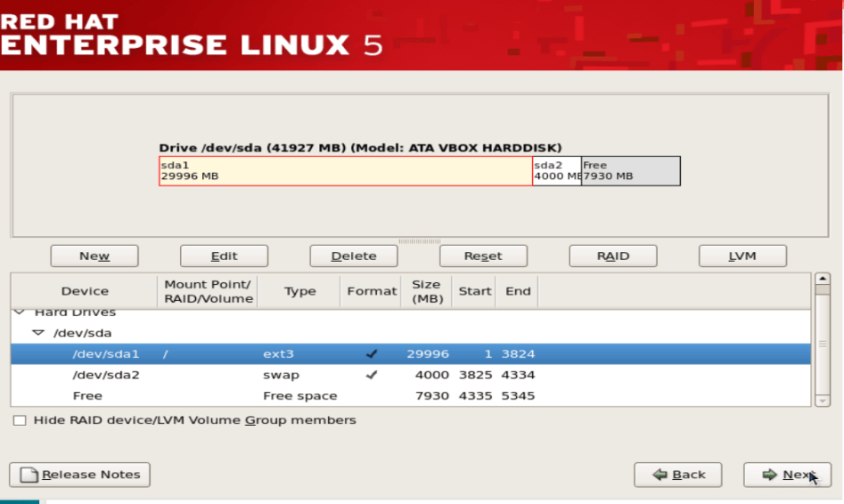This screenshot has height=504, width=844.
Task: Click the ext3 type cell
Action: click(278, 354)
